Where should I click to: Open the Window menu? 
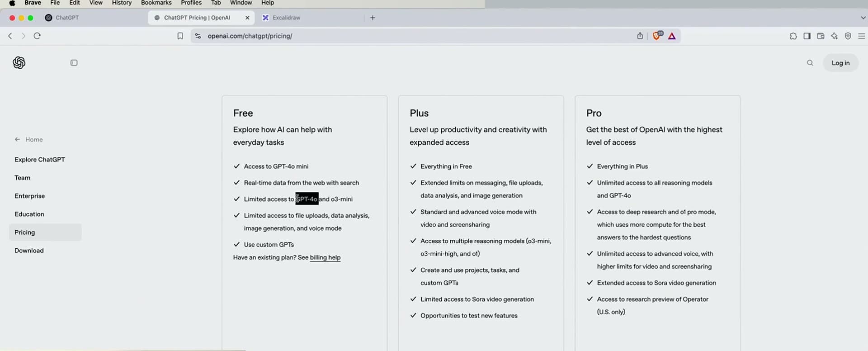[x=241, y=3]
